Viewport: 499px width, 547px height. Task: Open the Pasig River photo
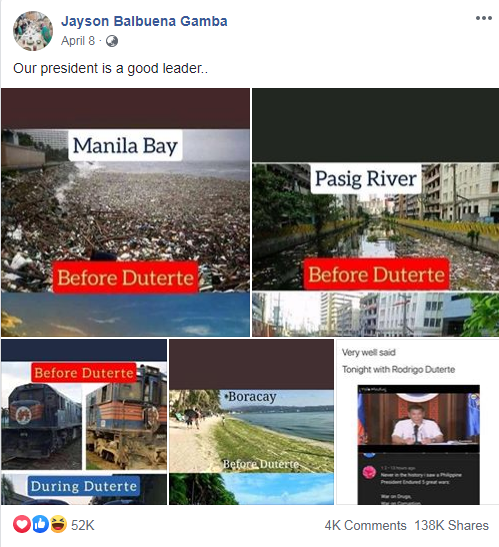[x=375, y=212]
